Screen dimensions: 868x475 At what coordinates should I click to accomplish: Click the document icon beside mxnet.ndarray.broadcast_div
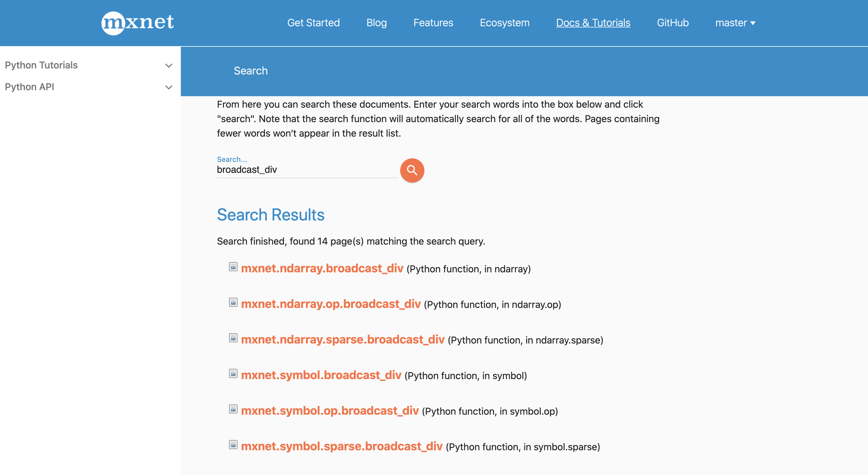[234, 267]
